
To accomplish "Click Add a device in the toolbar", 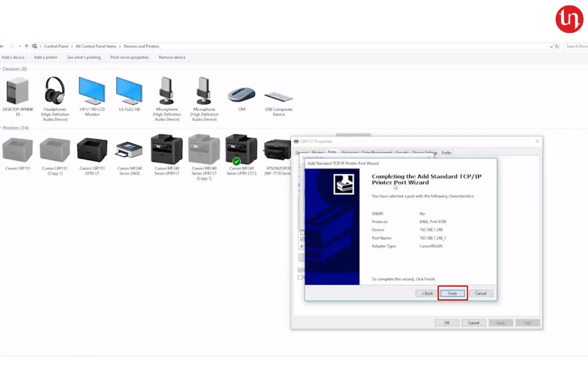I will pyautogui.click(x=13, y=57).
